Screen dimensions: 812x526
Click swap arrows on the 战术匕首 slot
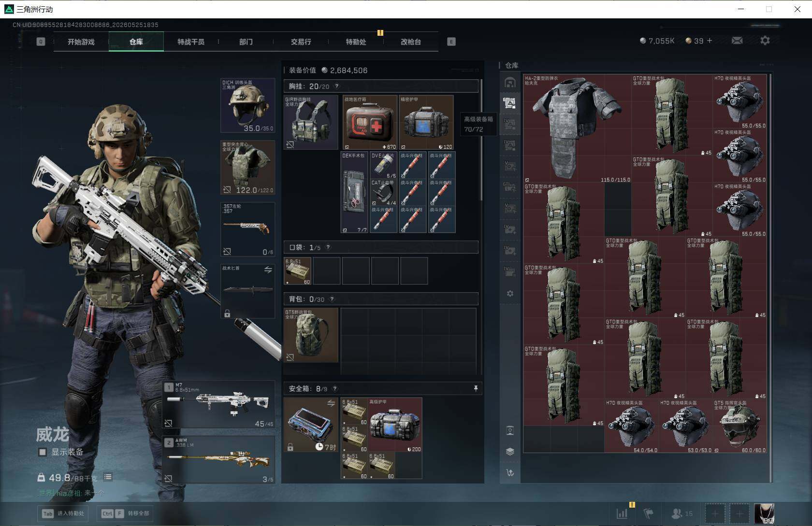point(268,270)
